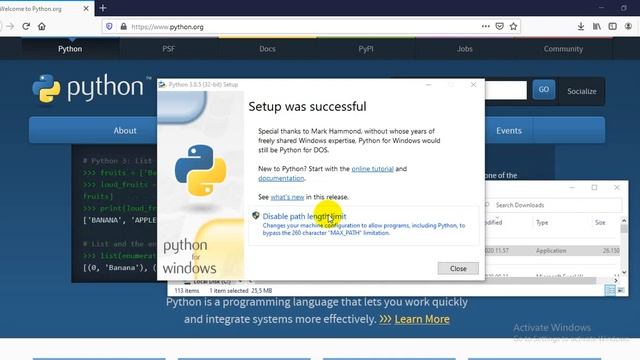This screenshot has height=360, width=640.
Task: Open the page actions three-dot menu
Action: [x=485, y=27]
